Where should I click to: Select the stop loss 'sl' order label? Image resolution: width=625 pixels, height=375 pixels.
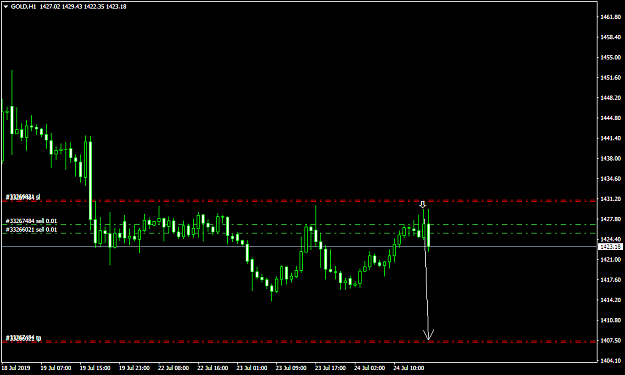23,197
